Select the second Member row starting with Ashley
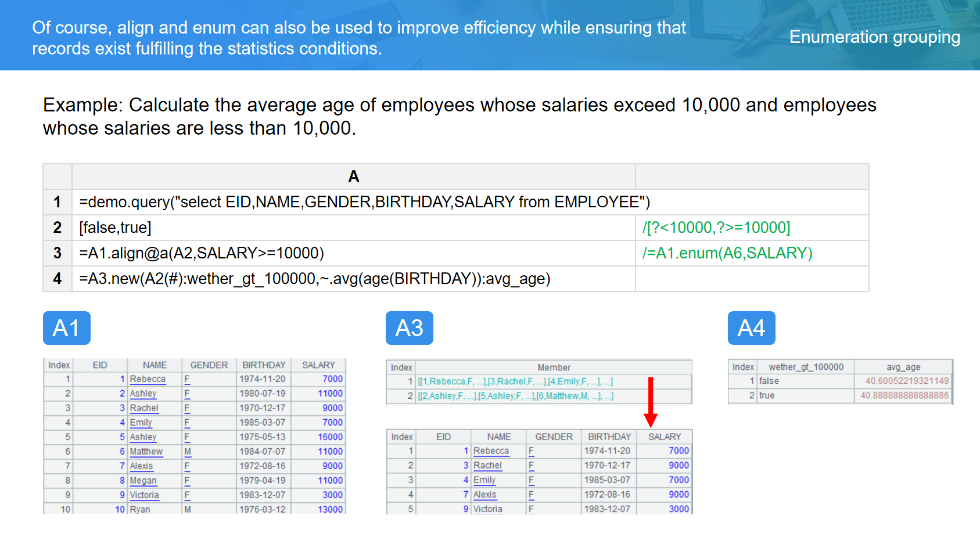 [515, 396]
